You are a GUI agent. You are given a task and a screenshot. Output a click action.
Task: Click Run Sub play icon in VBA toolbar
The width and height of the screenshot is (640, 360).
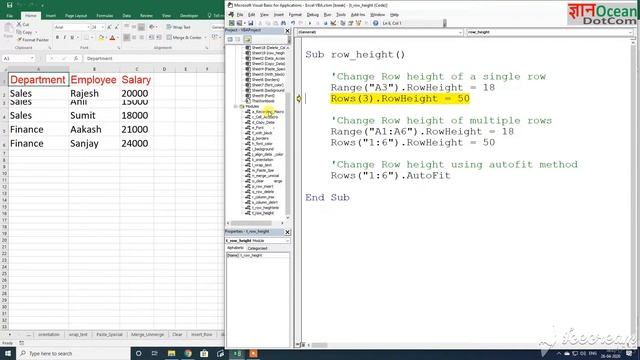(x=310, y=23)
